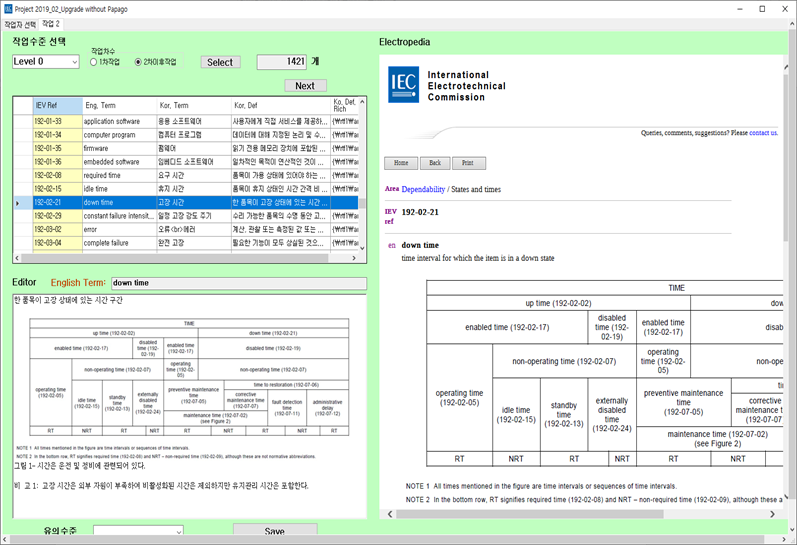Open the 유의수준 dropdown at bottom
This screenshot has width=797, height=545.
point(138,531)
